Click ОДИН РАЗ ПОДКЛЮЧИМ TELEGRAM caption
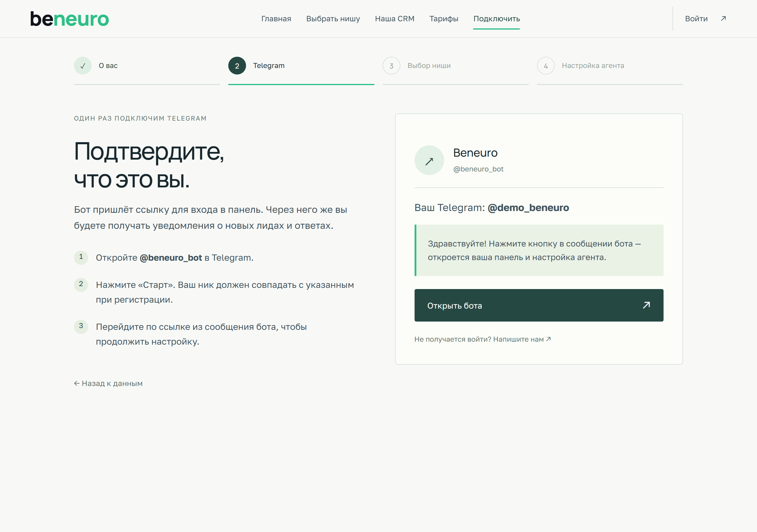The width and height of the screenshot is (757, 532). (x=140, y=118)
